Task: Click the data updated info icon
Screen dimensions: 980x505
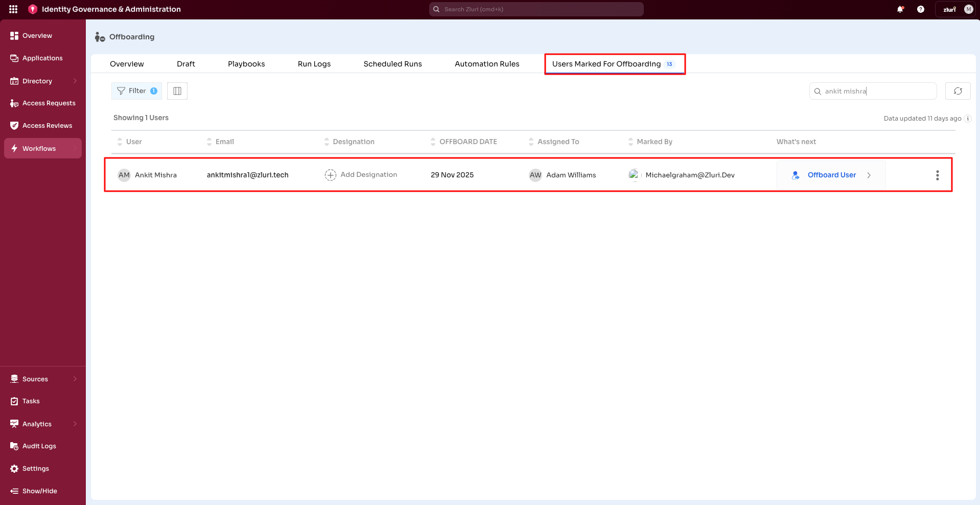Action: [x=968, y=119]
